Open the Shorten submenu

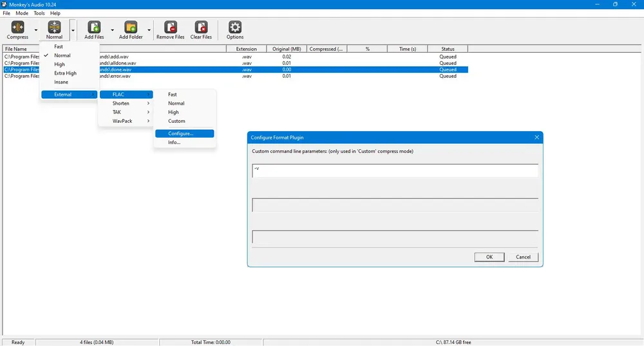tap(126, 104)
